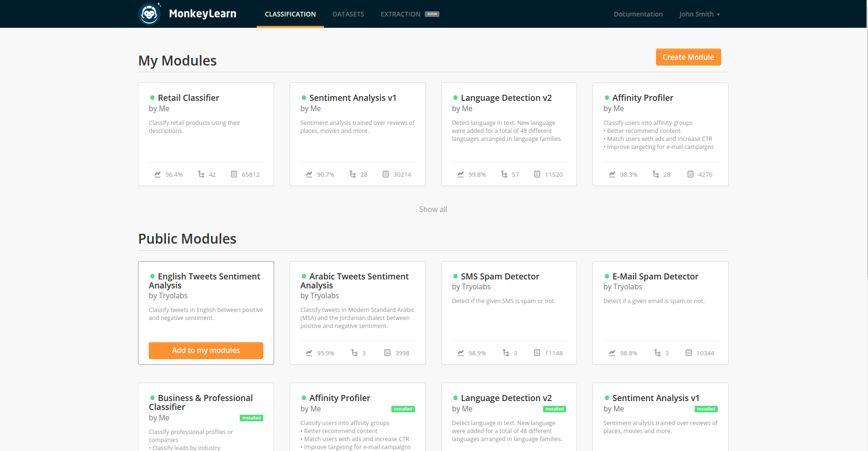
Task: Click the Create Module button
Action: tap(688, 57)
